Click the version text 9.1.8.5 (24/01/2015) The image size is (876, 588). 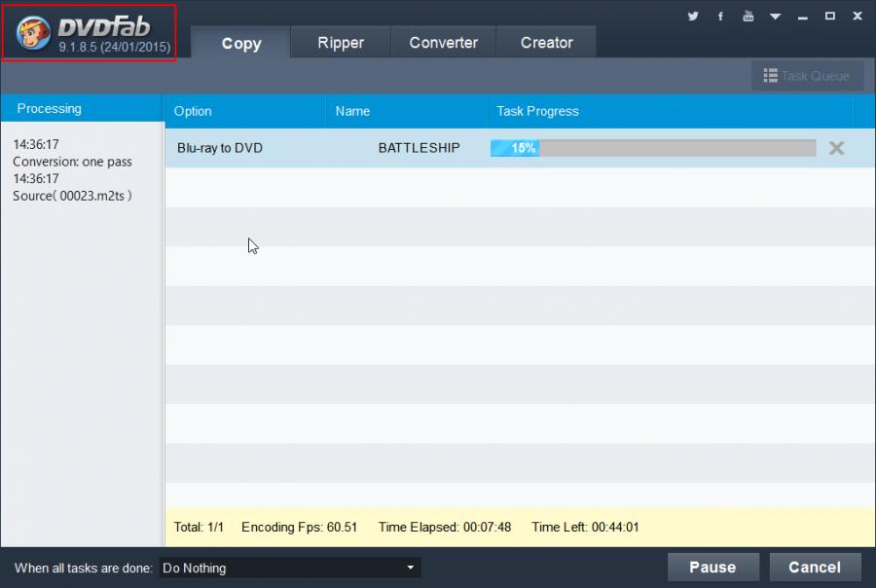[x=115, y=47]
